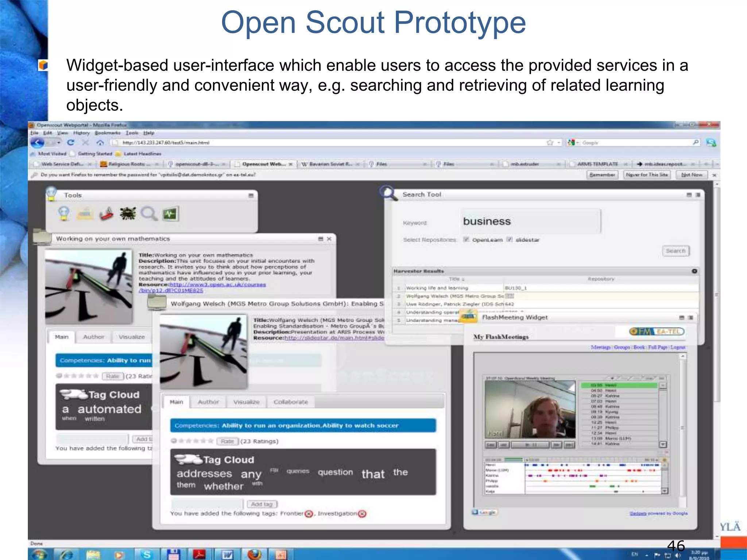Open the Tools menu in Firefox

point(132,133)
